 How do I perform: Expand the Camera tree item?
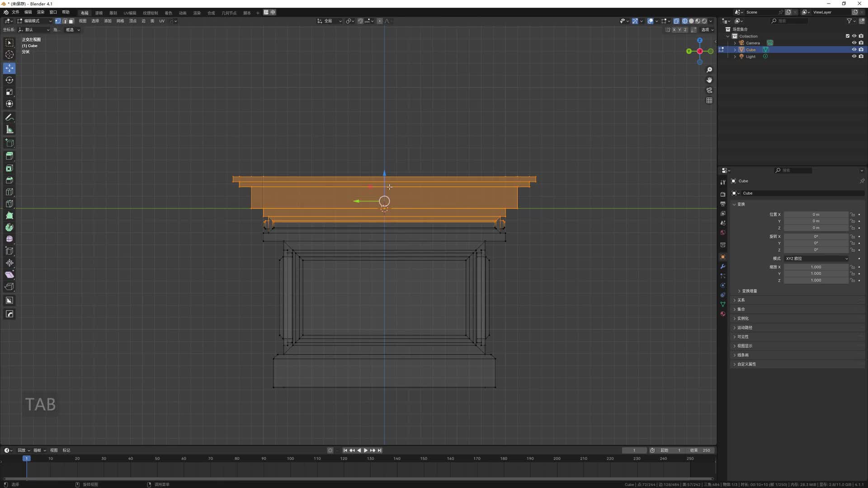[x=735, y=43]
